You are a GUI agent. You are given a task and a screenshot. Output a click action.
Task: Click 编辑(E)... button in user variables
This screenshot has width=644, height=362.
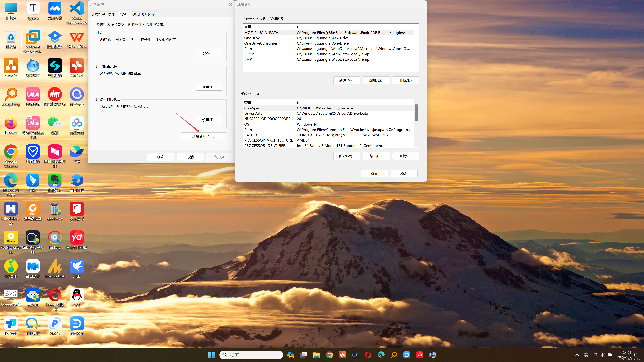pos(376,80)
